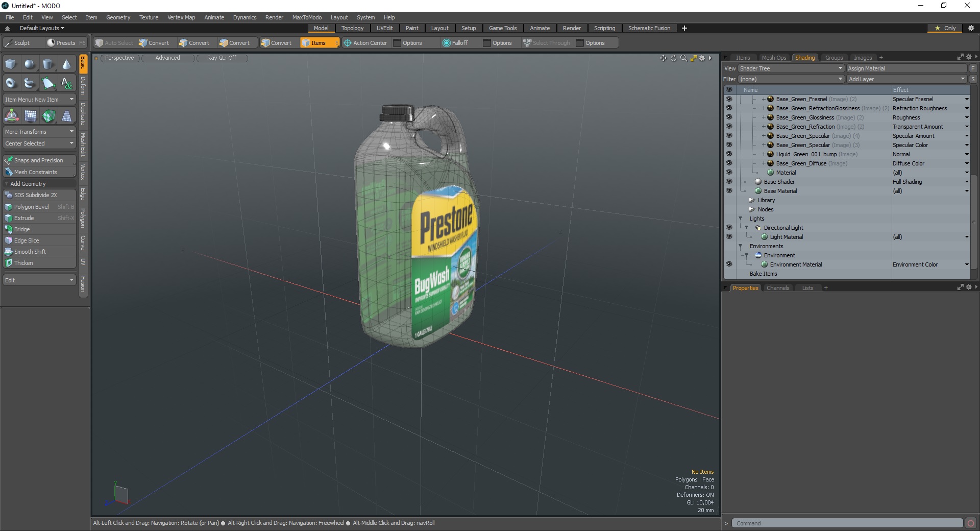Click viewport zoom magnifier icon
The width and height of the screenshot is (980, 531).
[x=683, y=58]
